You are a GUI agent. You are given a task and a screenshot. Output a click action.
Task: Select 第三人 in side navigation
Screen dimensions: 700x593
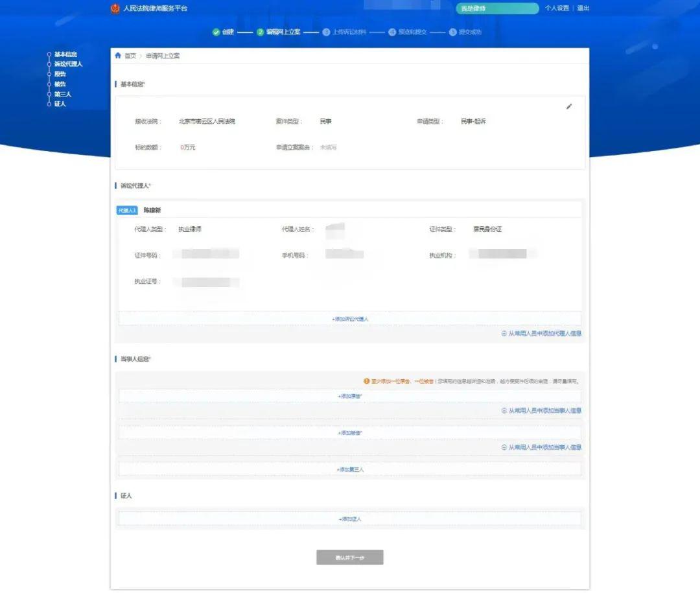point(62,94)
